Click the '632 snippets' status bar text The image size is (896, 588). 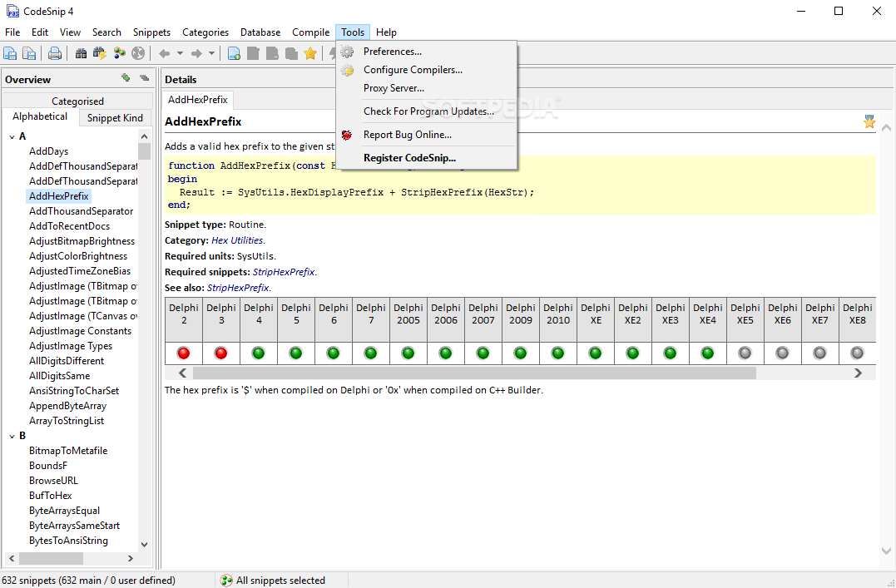tap(88, 580)
